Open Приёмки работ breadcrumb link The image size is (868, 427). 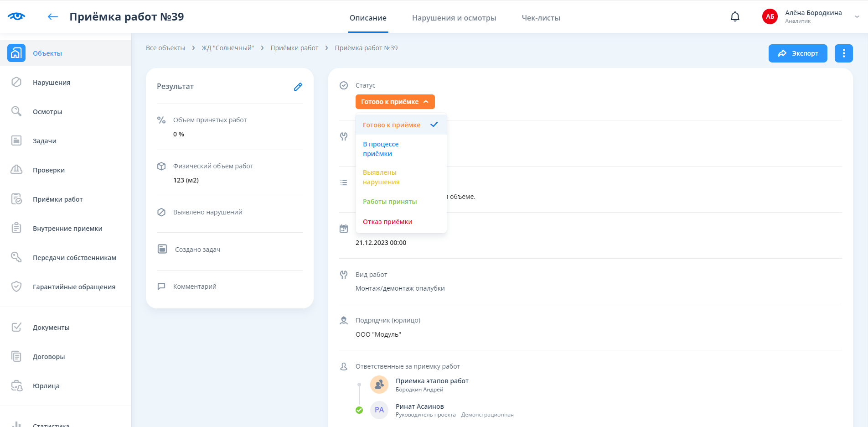click(294, 48)
